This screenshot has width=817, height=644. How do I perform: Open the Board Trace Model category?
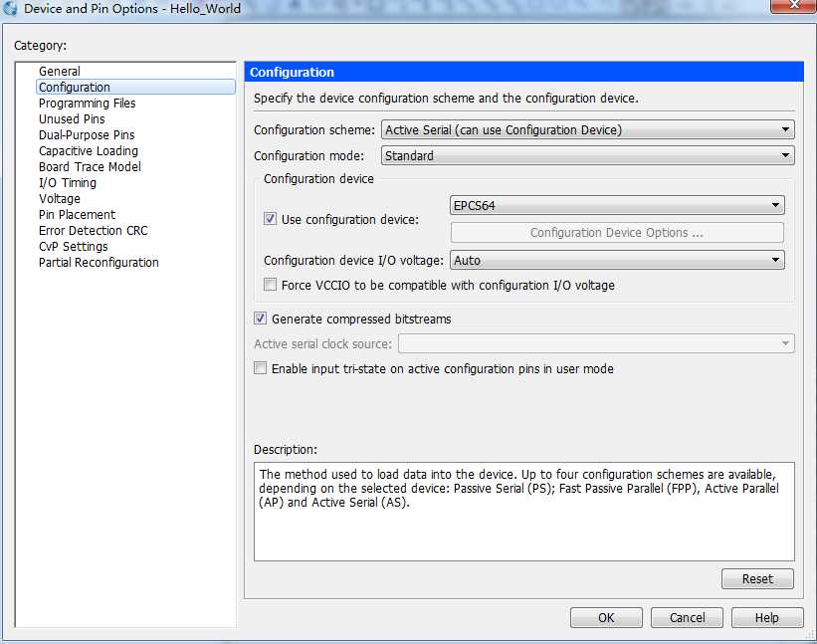tap(90, 167)
